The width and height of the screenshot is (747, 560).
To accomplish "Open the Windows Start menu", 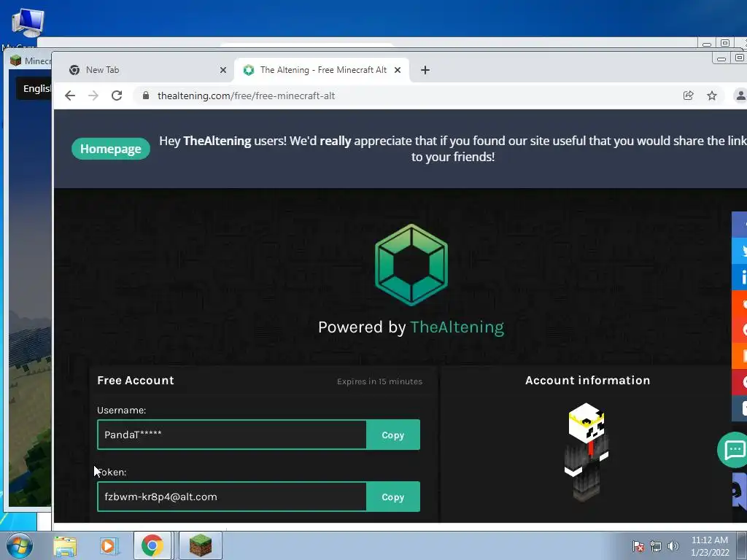I will pos(19,546).
